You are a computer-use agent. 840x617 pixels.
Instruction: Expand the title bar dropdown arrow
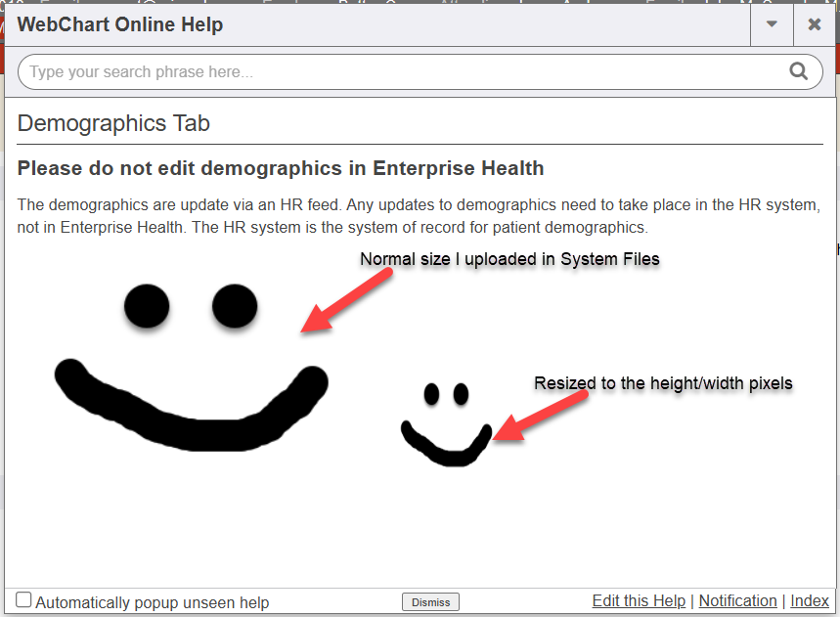click(x=772, y=24)
